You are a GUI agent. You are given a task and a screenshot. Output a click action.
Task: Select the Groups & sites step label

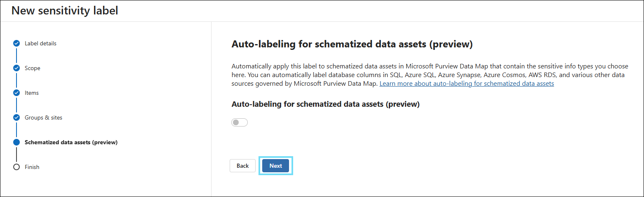pyautogui.click(x=43, y=117)
